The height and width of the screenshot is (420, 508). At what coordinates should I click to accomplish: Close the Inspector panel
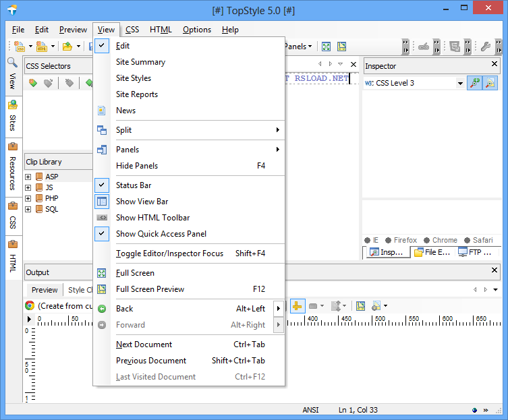click(x=495, y=64)
